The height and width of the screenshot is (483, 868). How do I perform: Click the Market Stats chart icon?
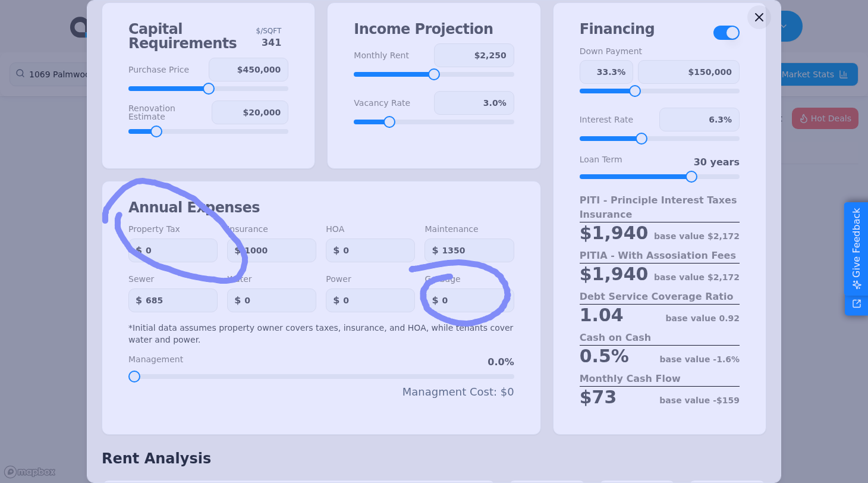coord(843,74)
